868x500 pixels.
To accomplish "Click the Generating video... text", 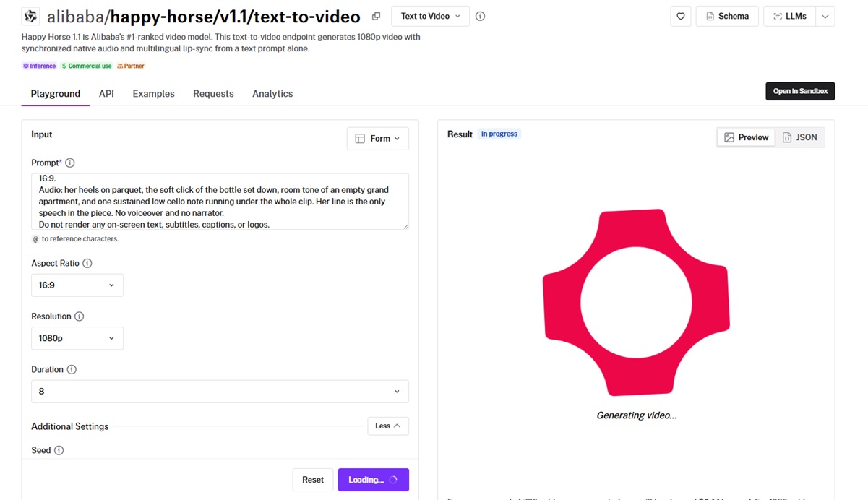I will pos(637,415).
